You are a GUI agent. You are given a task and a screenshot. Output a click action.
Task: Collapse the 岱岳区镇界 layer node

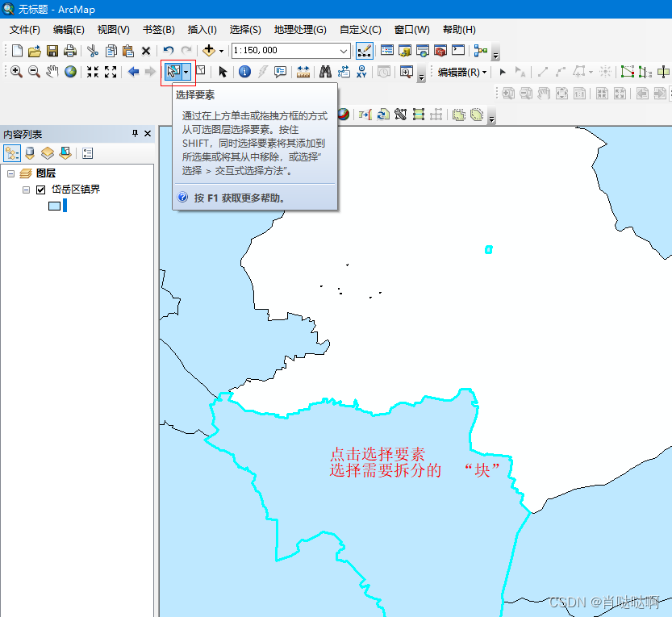pyautogui.click(x=26, y=190)
